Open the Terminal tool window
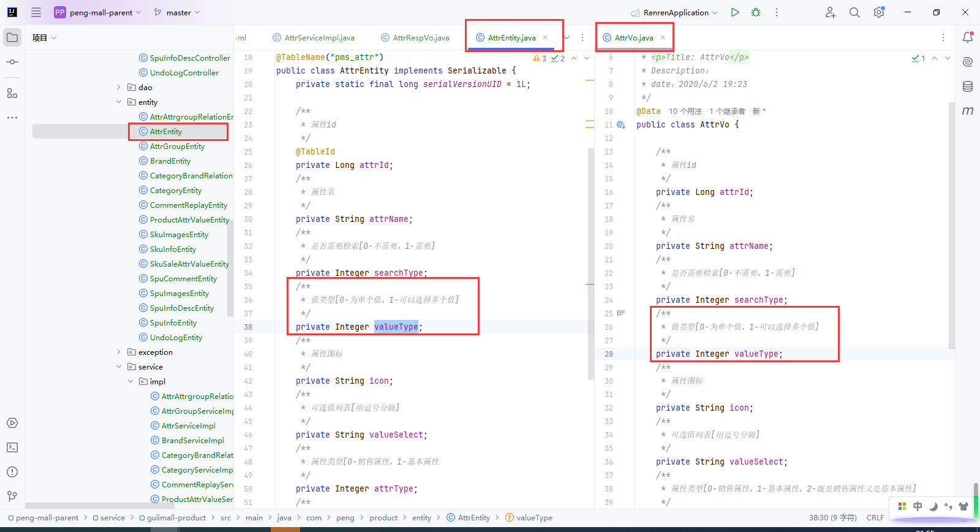980x532 pixels. point(12,447)
